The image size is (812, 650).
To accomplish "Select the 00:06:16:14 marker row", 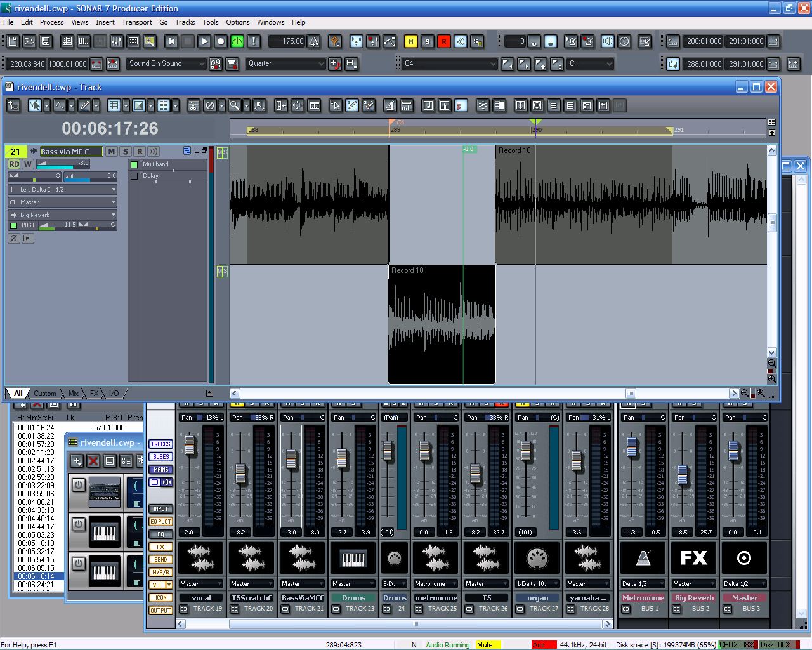I will pos(39,576).
